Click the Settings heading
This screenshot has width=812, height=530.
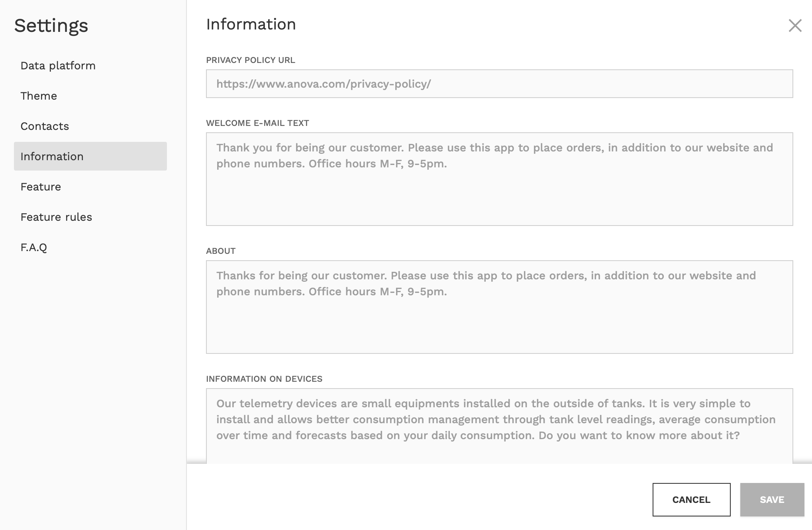pos(51,26)
